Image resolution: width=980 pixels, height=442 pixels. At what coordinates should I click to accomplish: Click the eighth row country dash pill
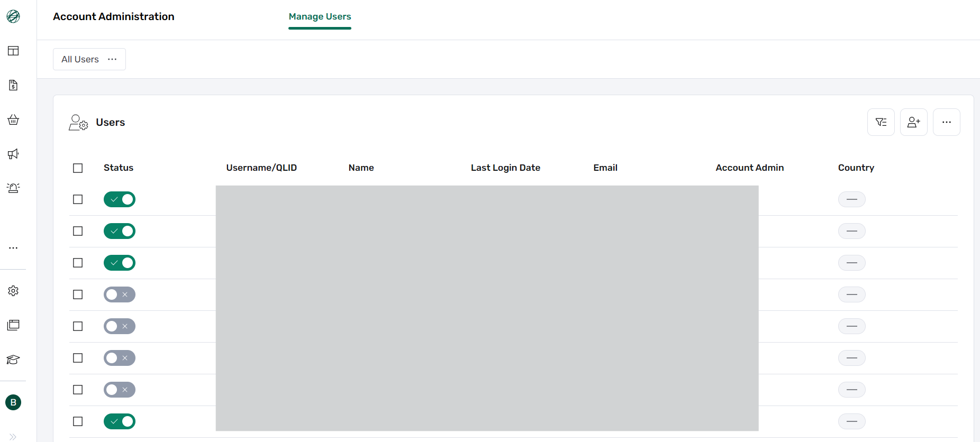(x=852, y=421)
